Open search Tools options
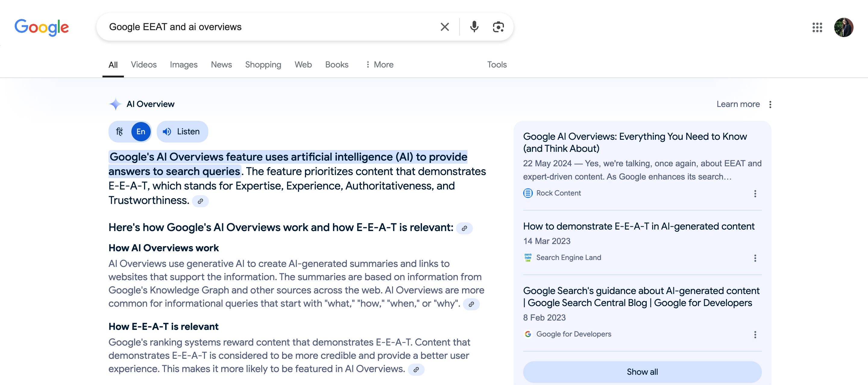The height and width of the screenshot is (385, 868). point(497,64)
